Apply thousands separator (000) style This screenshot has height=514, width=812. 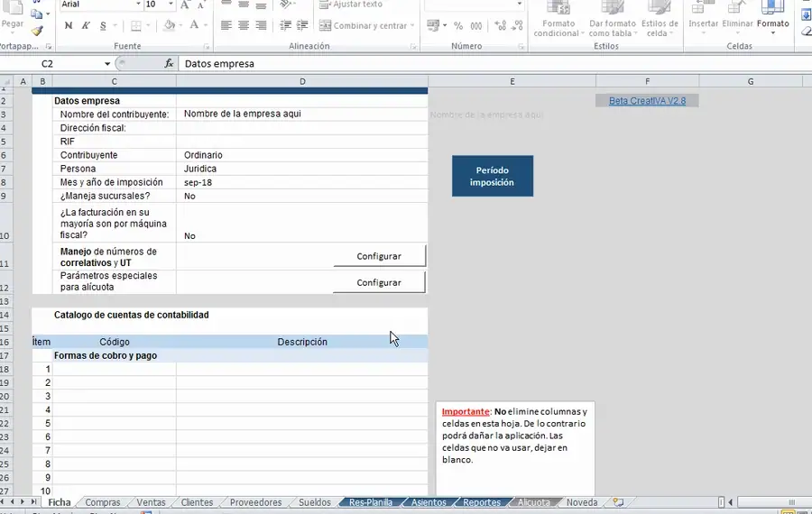475,25
